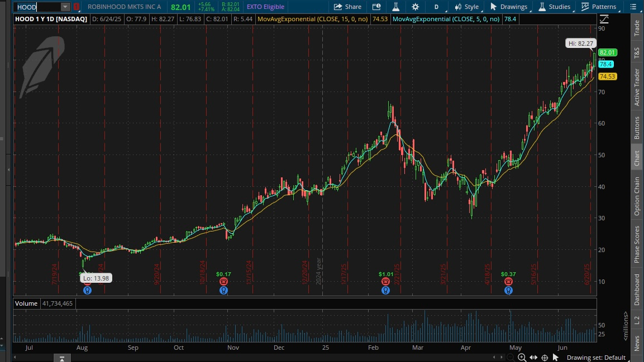The width and height of the screenshot is (644, 362).
Task: Click the HOOD symbol input field
Action: click(x=37, y=7)
